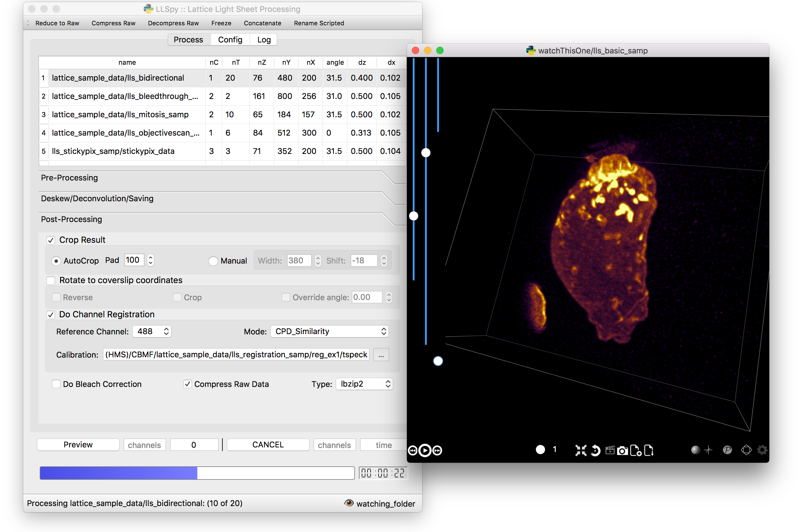This screenshot has width=805, height=532.
Task: Click the file-with-plus add icon
Action: pyautogui.click(x=635, y=450)
